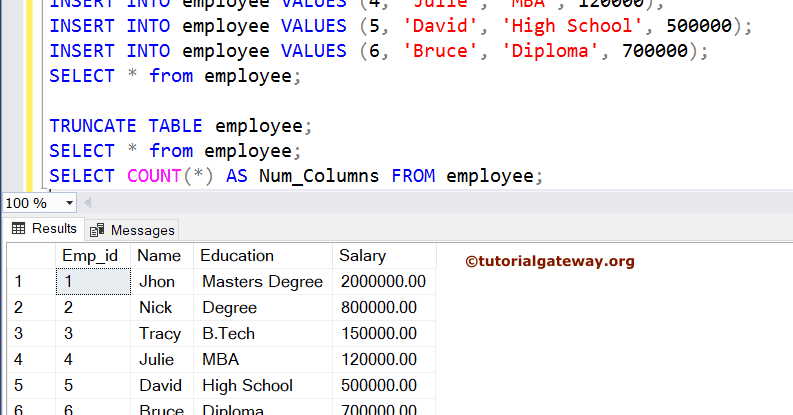Click the scroll-left arrow beside zoom box
Screen dimensions: 793x415
[x=88, y=203]
